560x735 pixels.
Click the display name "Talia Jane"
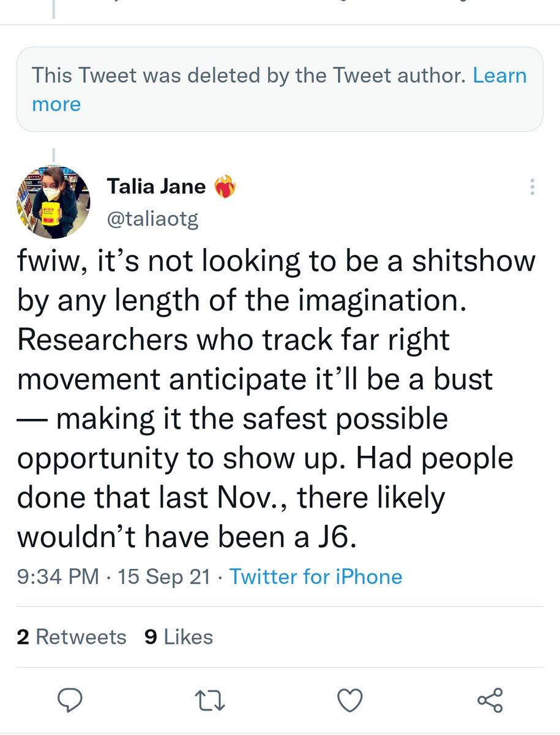point(156,187)
